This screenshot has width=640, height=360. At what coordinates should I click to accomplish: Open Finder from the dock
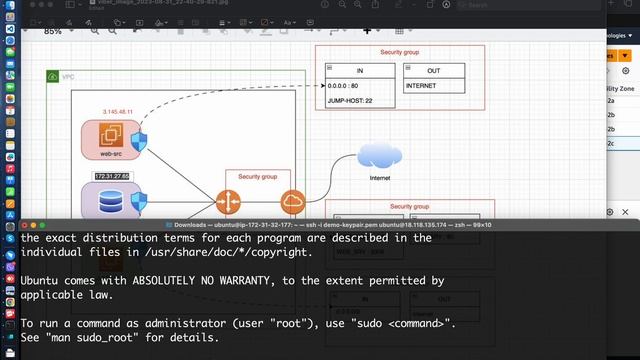click(x=10, y=5)
